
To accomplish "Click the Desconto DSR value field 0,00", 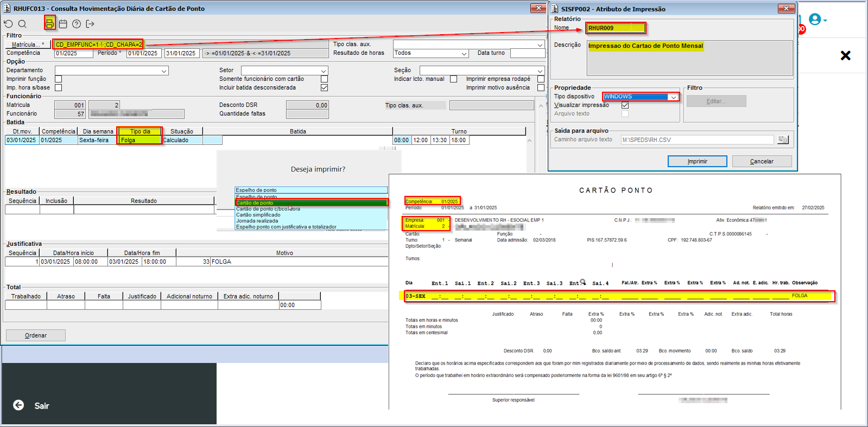I will point(307,105).
